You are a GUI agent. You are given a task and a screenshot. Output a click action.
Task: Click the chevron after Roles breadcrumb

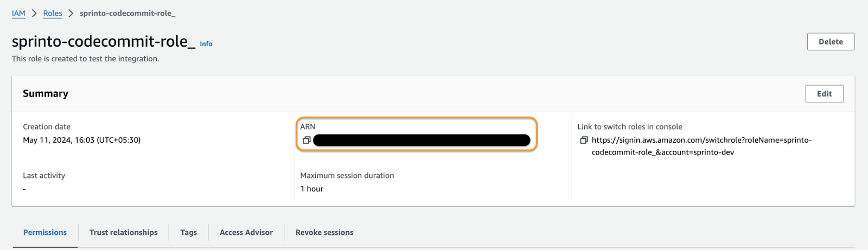tap(71, 14)
